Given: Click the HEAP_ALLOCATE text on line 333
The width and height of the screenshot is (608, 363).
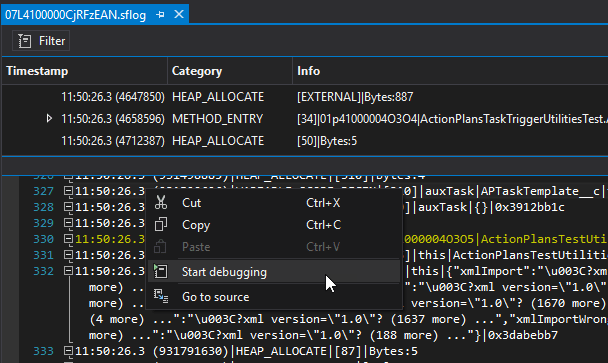Looking at the screenshot, I should point(281,351).
